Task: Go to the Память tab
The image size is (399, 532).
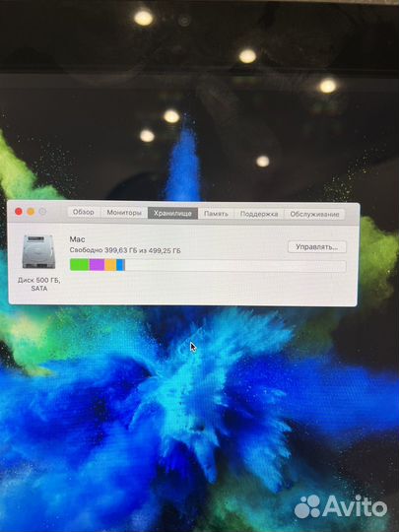Action: [216, 214]
